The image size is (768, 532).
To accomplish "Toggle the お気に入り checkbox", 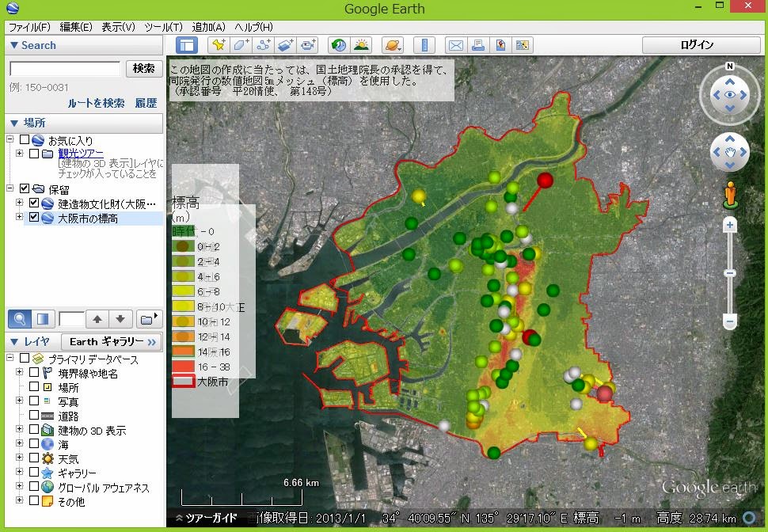I will click(x=25, y=139).
